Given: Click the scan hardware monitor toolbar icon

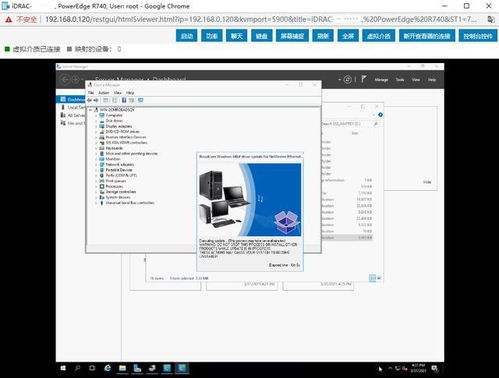Looking at the screenshot, I should click(140, 100).
